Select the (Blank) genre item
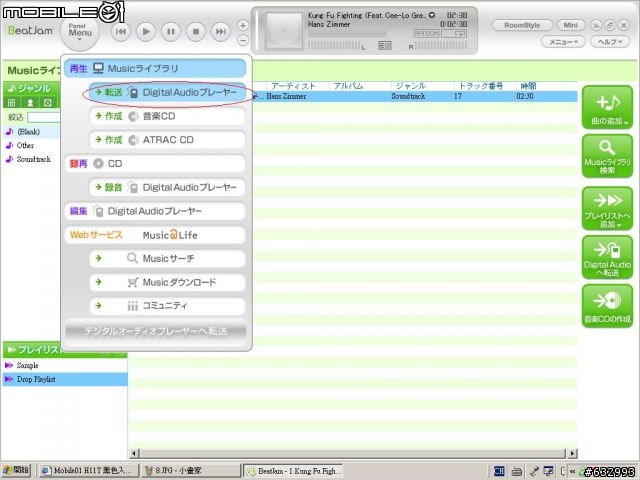 coord(31,132)
